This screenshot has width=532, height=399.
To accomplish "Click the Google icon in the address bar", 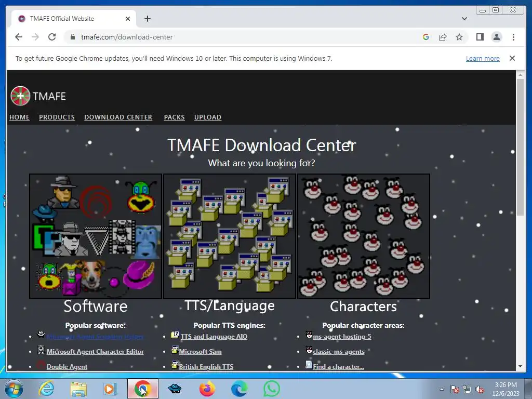I will click(x=426, y=37).
